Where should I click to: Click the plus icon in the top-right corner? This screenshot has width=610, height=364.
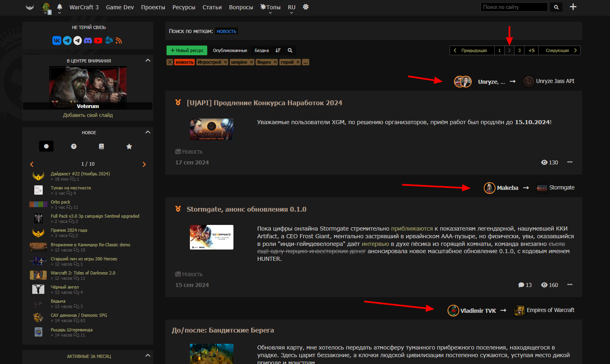[573, 7]
